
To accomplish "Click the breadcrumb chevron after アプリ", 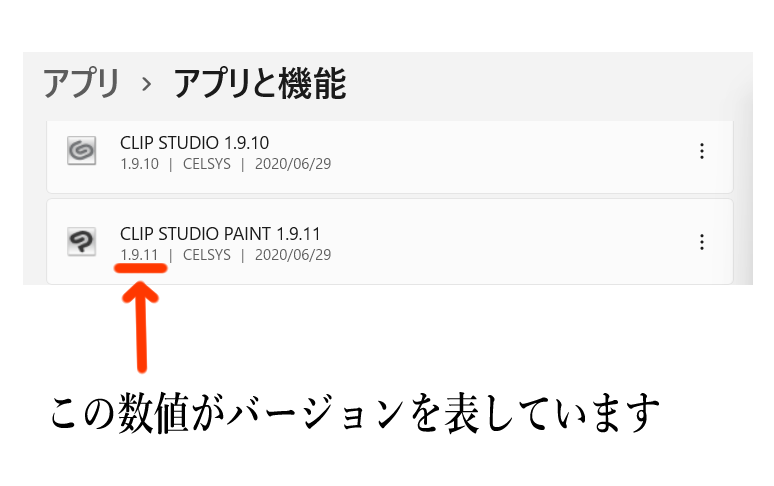I will point(146,84).
